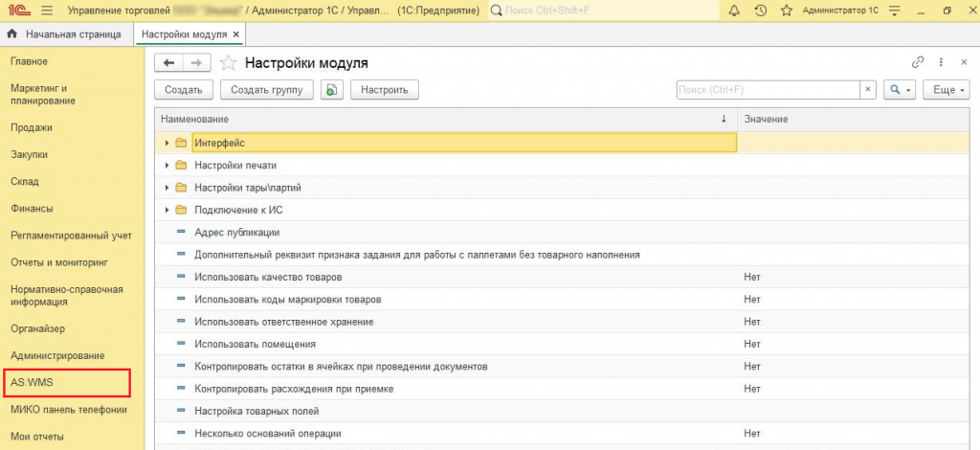
Task: Expand the Интерфейс folder
Action: (x=167, y=143)
